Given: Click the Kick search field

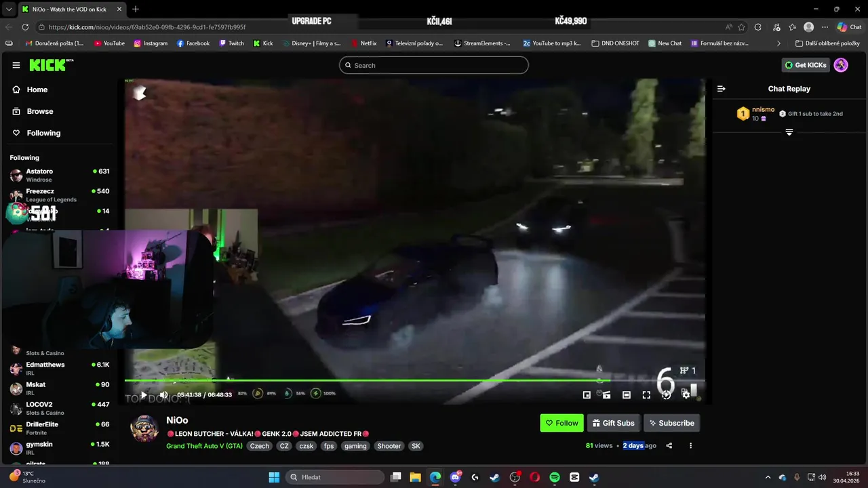Looking at the screenshot, I should [x=434, y=65].
